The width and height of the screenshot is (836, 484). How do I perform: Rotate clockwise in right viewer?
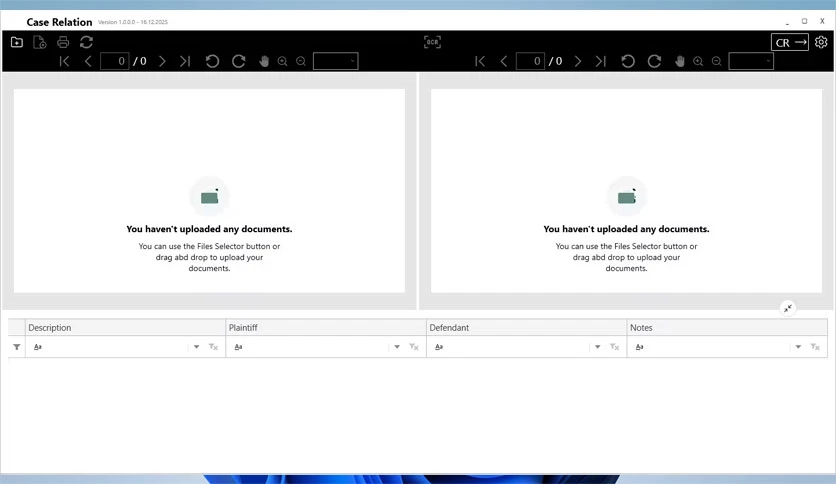(x=654, y=61)
